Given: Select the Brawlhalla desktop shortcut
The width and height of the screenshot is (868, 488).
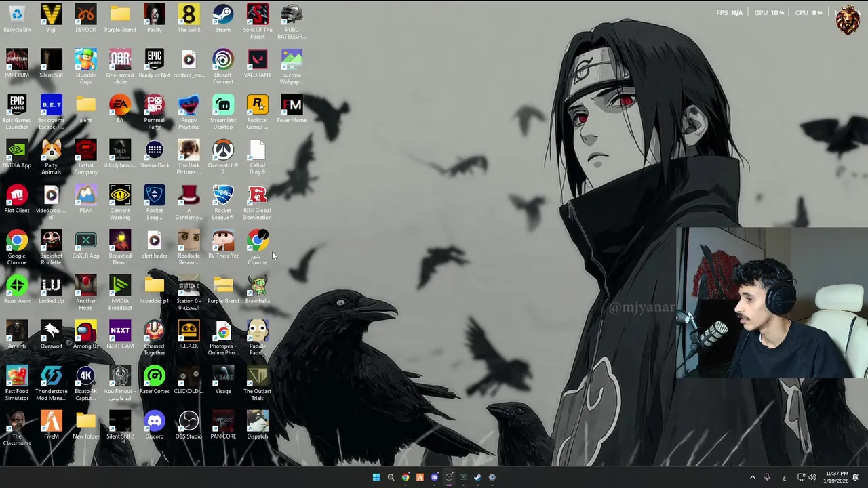Looking at the screenshot, I should click(x=257, y=290).
